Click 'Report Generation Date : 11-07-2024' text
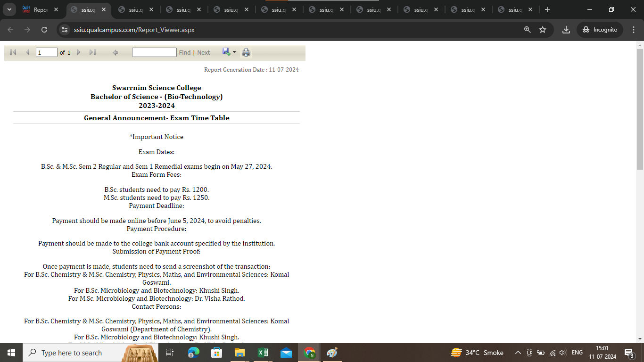The height and width of the screenshot is (362, 644). 251,70
